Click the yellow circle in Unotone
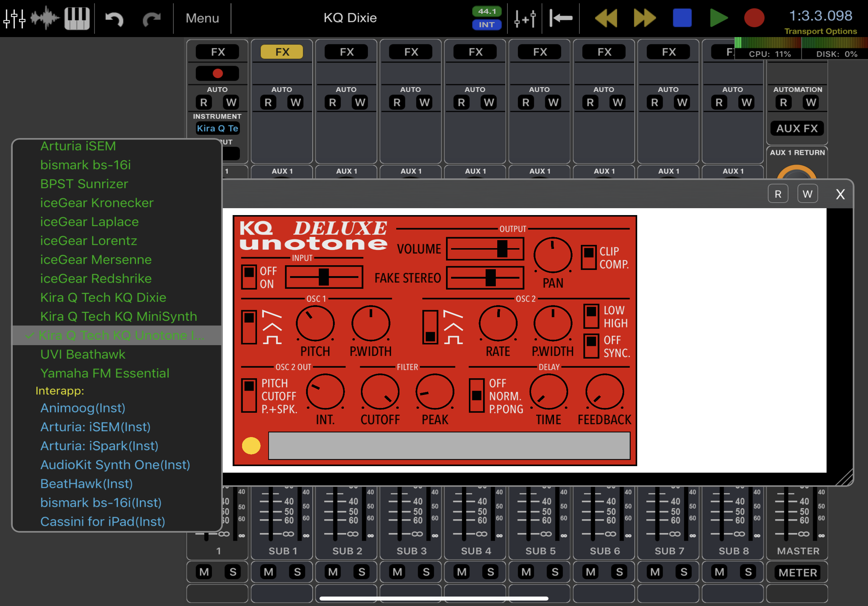868x606 pixels. click(x=251, y=445)
